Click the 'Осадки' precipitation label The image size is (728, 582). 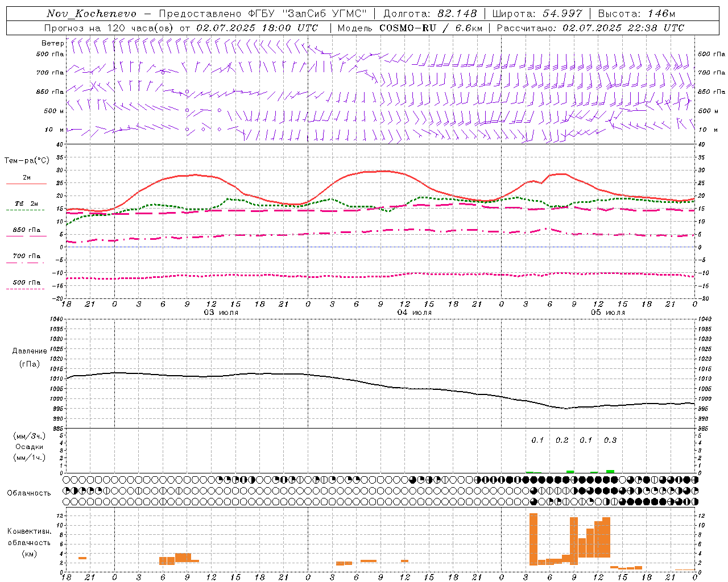(x=30, y=447)
